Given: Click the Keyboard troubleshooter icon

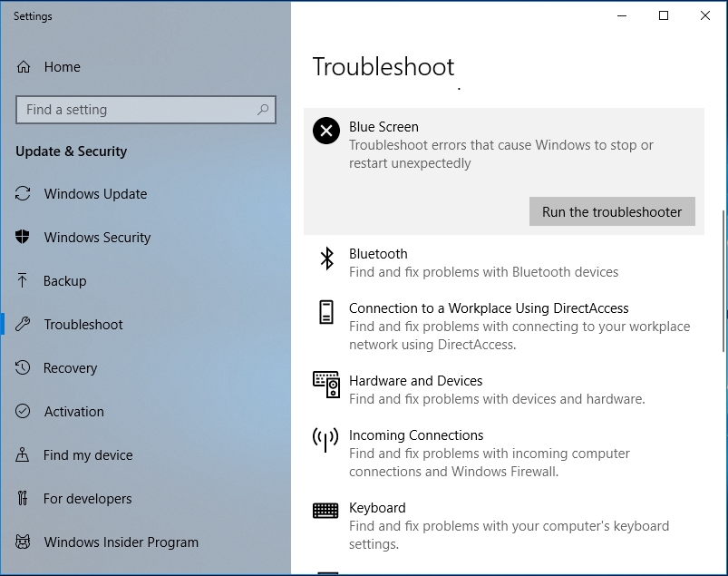Looking at the screenshot, I should (x=325, y=511).
